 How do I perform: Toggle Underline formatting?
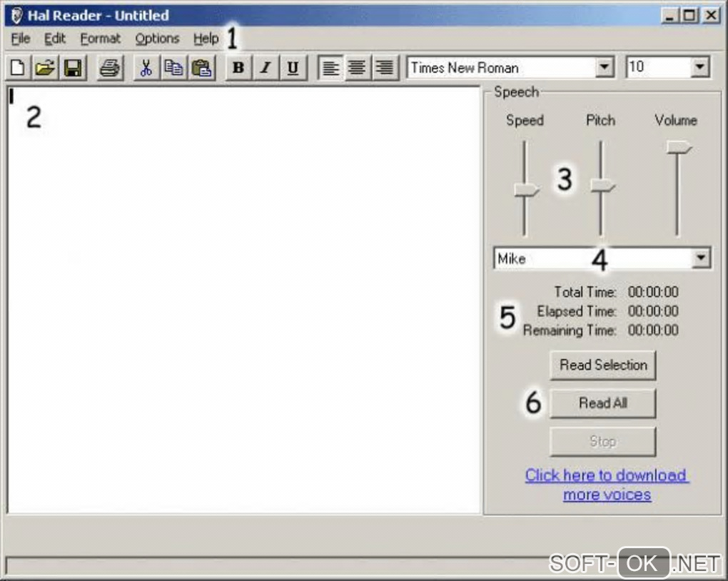point(293,68)
